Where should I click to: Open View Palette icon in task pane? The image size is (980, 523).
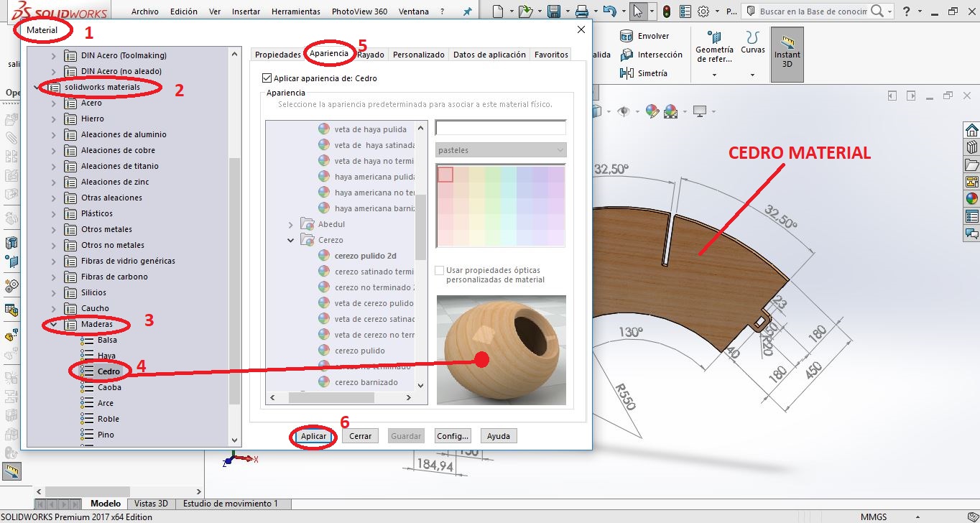pyautogui.click(x=971, y=182)
